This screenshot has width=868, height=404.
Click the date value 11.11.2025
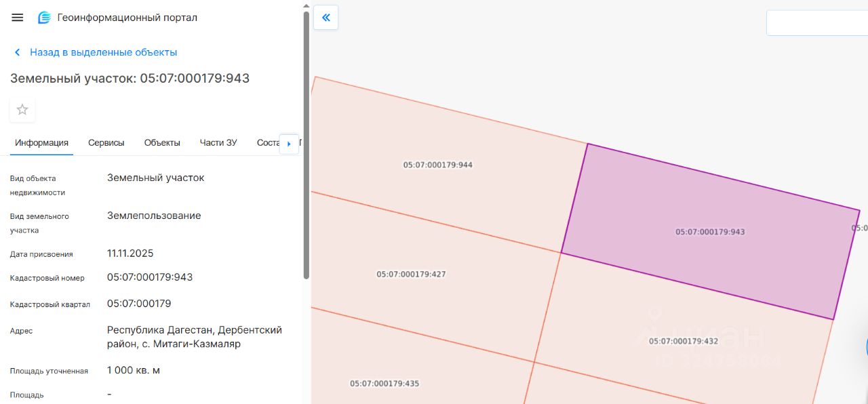[130, 254]
